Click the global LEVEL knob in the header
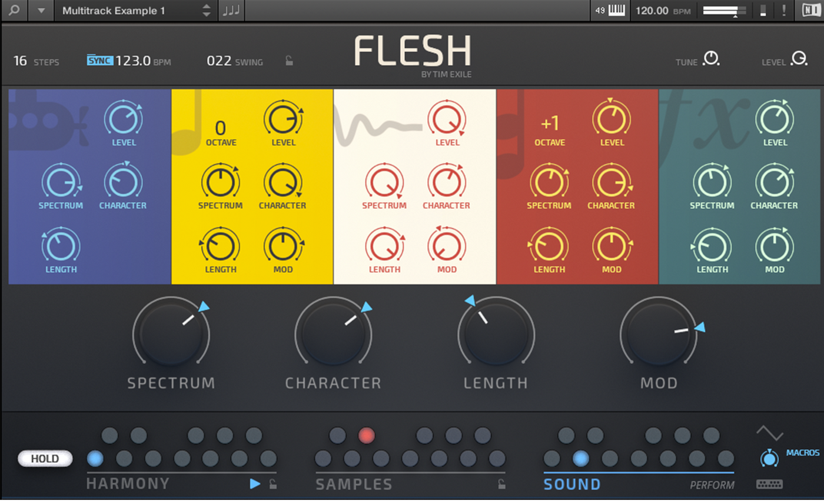This screenshot has width=824, height=504. pos(799,59)
